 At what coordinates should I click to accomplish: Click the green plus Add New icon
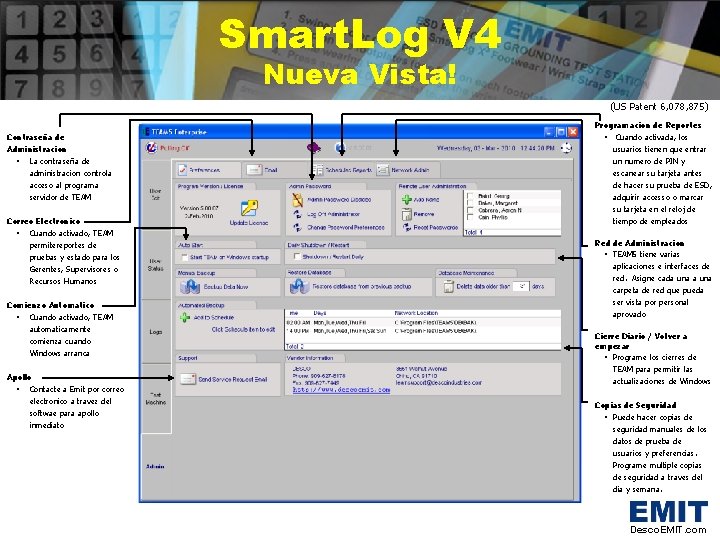click(407, 200)
